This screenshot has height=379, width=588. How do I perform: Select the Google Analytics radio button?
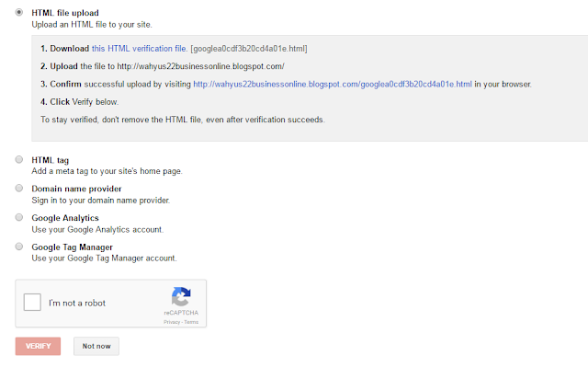pyautogui.click(x=18, y=217)
